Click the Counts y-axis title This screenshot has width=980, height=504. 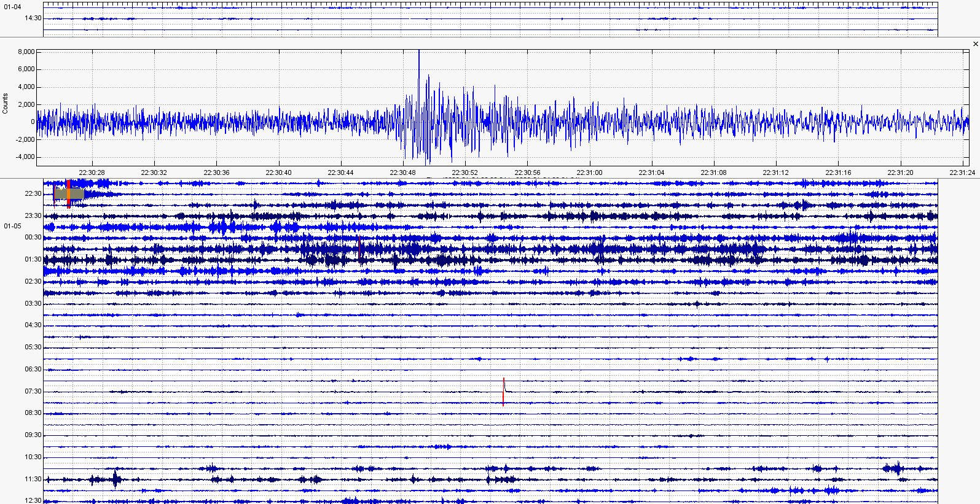6,103
